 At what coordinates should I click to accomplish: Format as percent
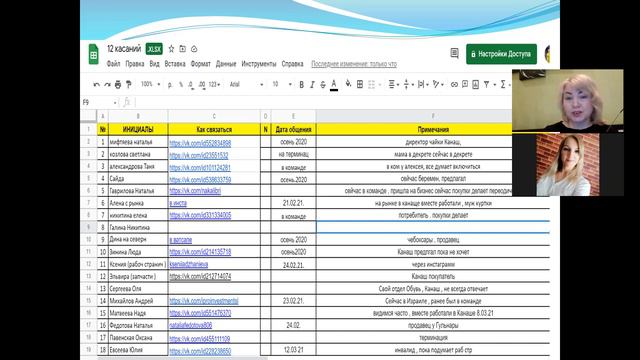coord(181,84)
